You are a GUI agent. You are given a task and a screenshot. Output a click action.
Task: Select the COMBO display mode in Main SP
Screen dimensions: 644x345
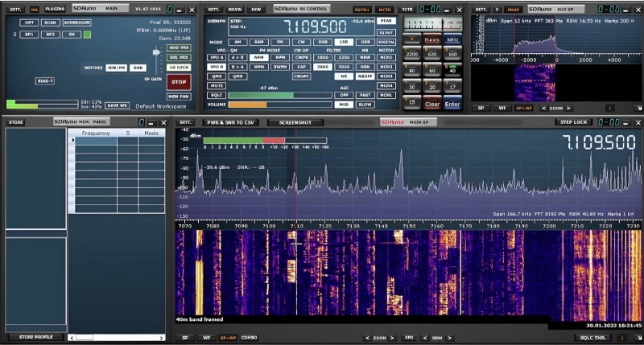249,338
